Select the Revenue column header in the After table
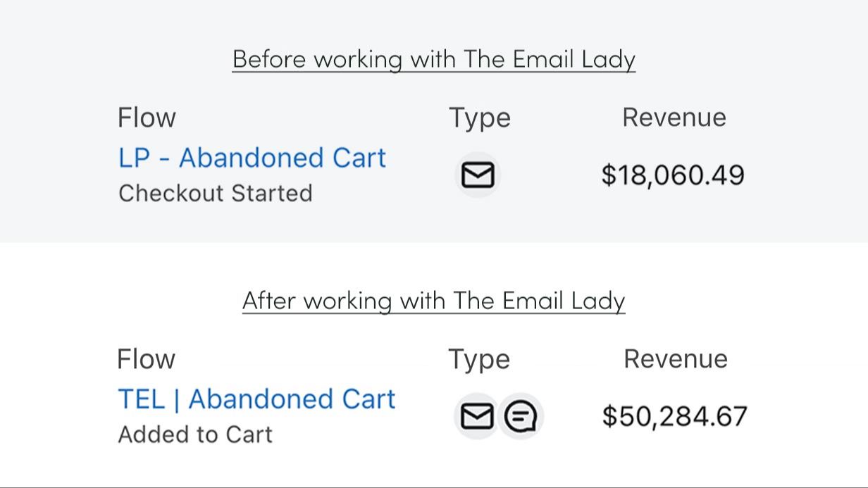This screenshot has width=868, height=488. click(675, 359)
